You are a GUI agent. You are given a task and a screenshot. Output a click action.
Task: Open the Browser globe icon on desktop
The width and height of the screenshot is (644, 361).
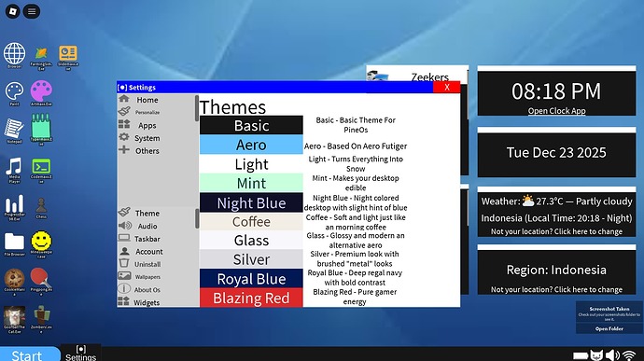pos(14,54)
